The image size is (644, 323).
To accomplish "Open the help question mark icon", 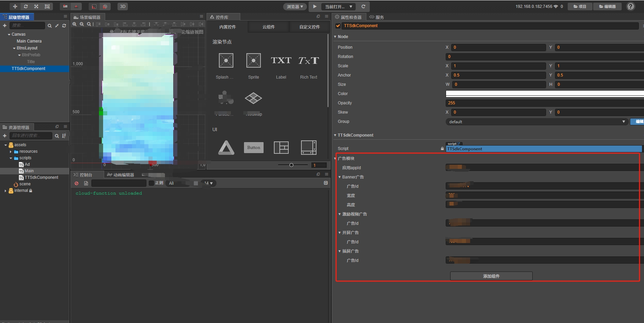I will [x=631, y=7].
